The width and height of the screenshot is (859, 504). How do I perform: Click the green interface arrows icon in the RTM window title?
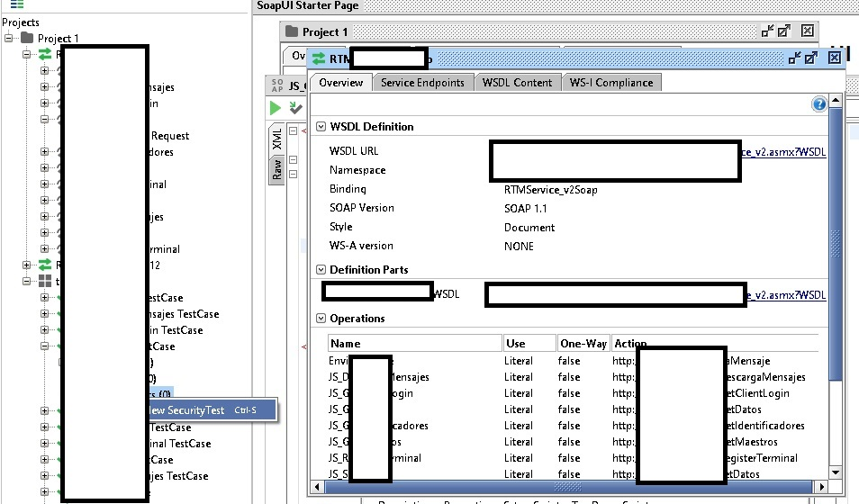(x=318, y=58)
